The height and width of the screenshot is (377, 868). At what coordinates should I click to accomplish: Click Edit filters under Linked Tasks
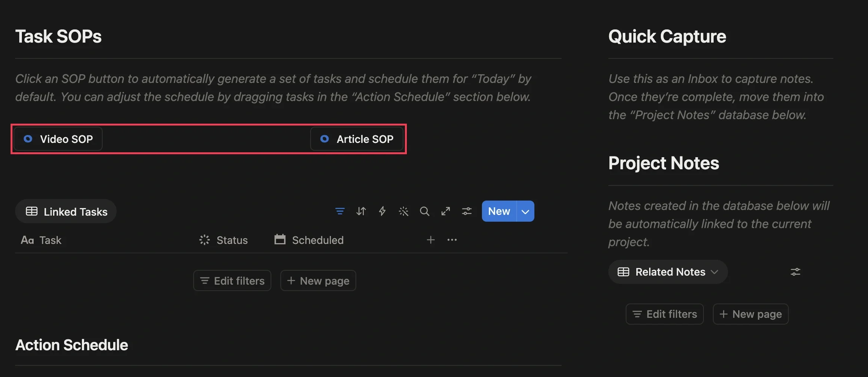[x=232, y=280]
